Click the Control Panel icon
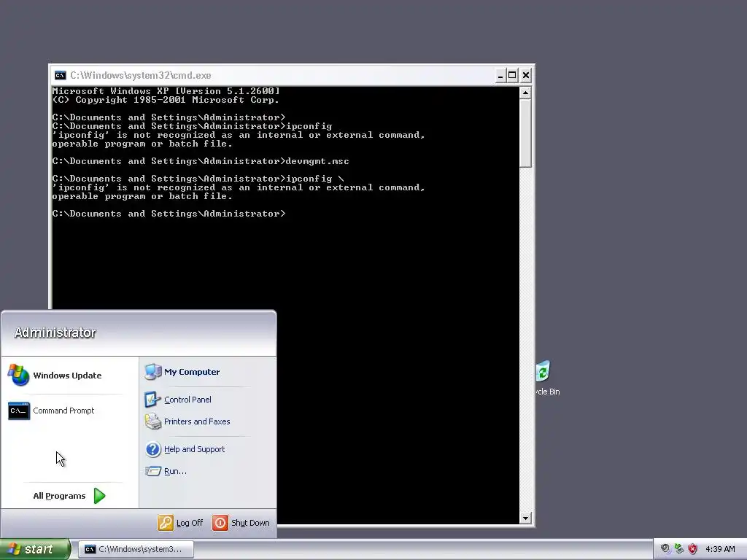The width and height of the screenshot is (747, 560). coord(152,400)
